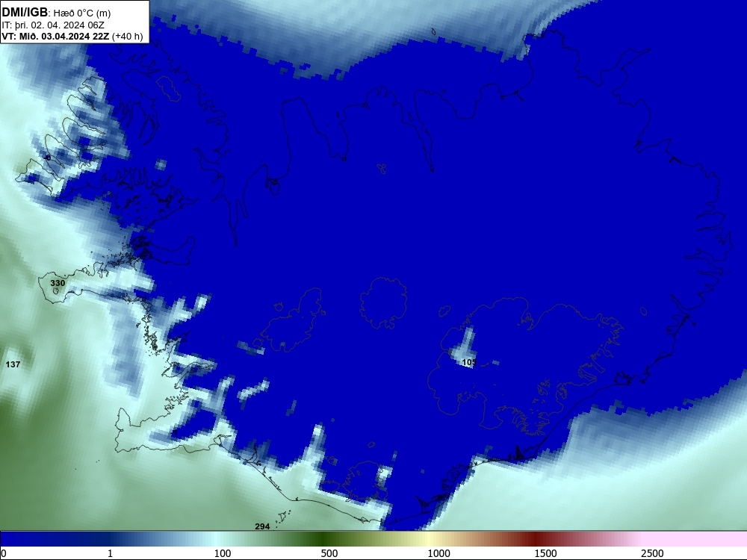Viewport: 747px width, 560px height.
Task: Click the legend tick label 2500
Action: click(x=652, y=553)
